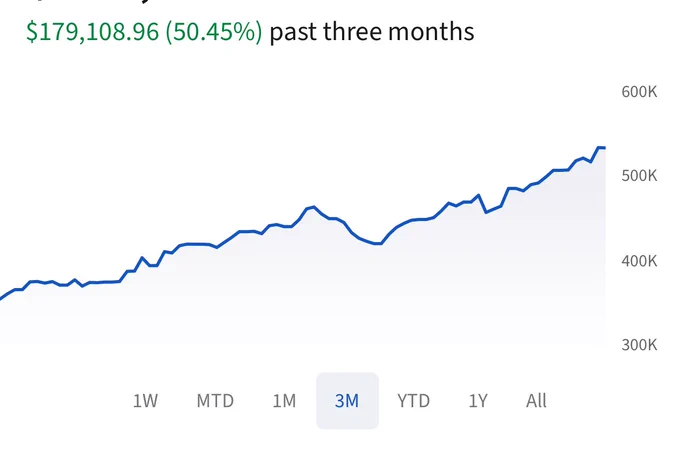Click the 300K axis label
Image resolution: width=680 pixels, height=471 pixels.
pos(639,345)
